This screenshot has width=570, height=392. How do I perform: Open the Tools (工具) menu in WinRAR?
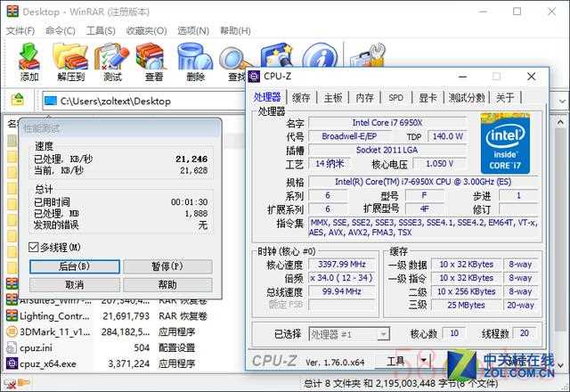pyautogui.click(x=101, y=31)
